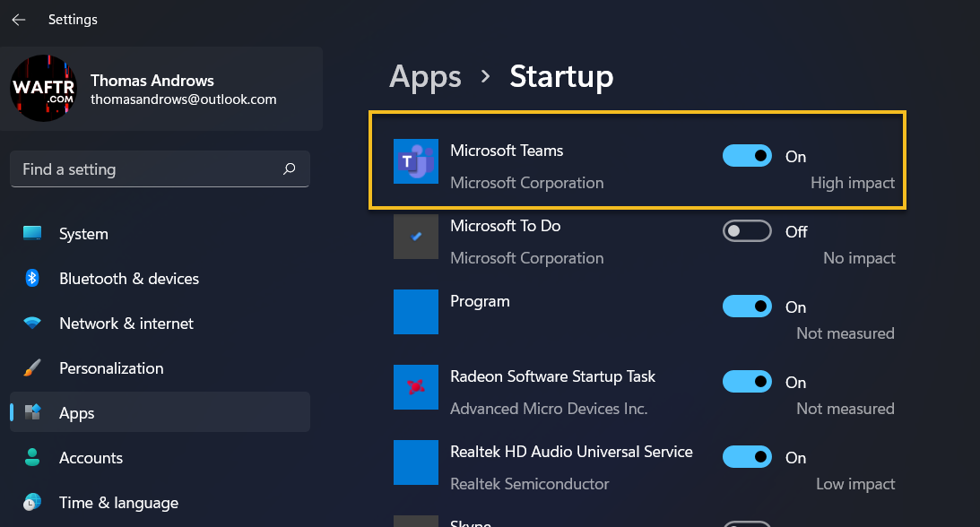Viewport: 980px width, 527px height.
Task: Click the Radeon Software startup icon
Action: (416, 387)
